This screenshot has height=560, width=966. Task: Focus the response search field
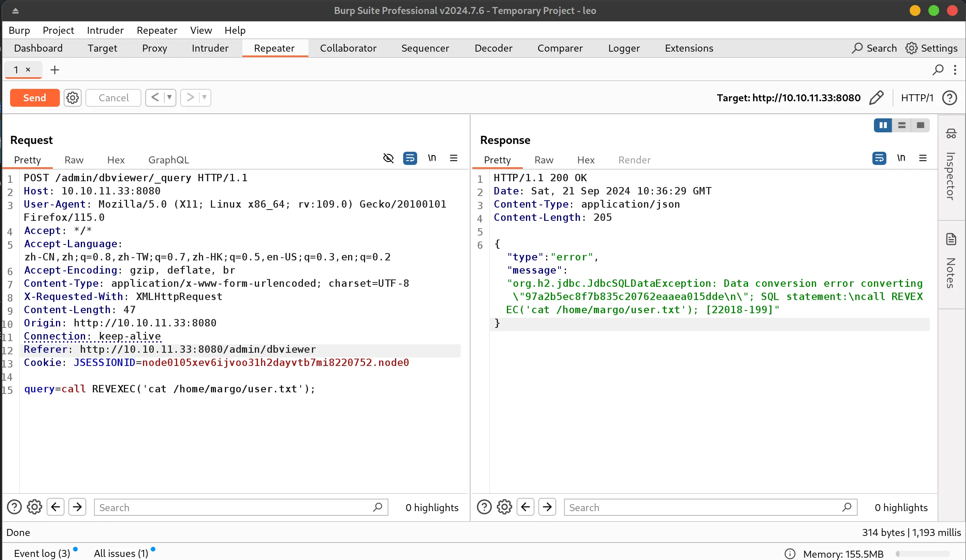tap(710, 507)
